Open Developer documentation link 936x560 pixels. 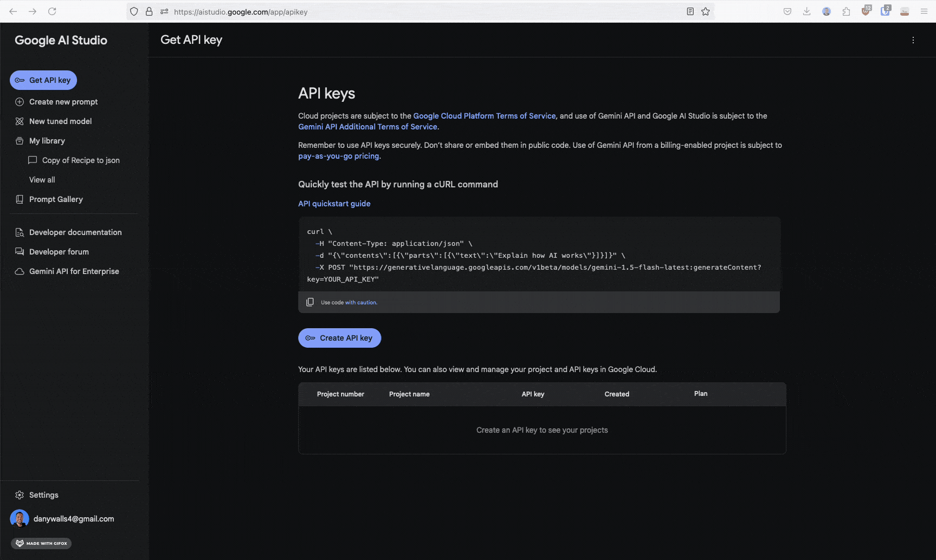pyautogui.click(x=75, y=232)
